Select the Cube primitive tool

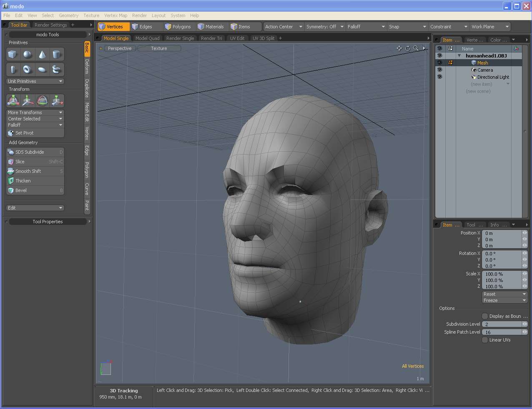[13, 54]
